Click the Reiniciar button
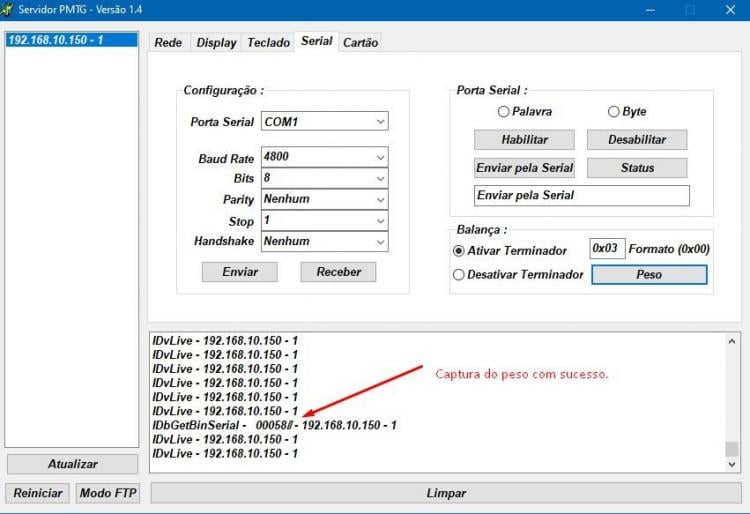 click(37, 493)
